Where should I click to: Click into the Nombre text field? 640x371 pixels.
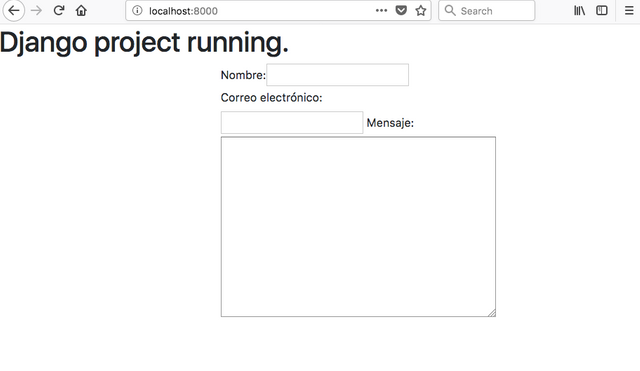tap(338, 75)
